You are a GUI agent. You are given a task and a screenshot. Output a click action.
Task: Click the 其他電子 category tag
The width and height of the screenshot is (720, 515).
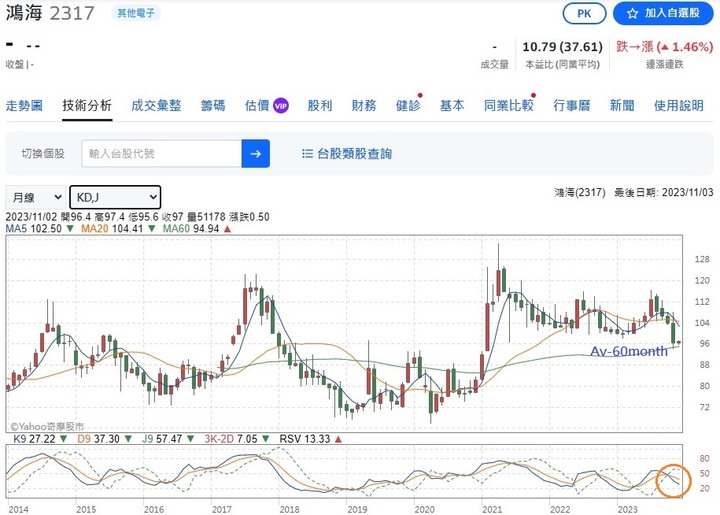click(136, 13)
